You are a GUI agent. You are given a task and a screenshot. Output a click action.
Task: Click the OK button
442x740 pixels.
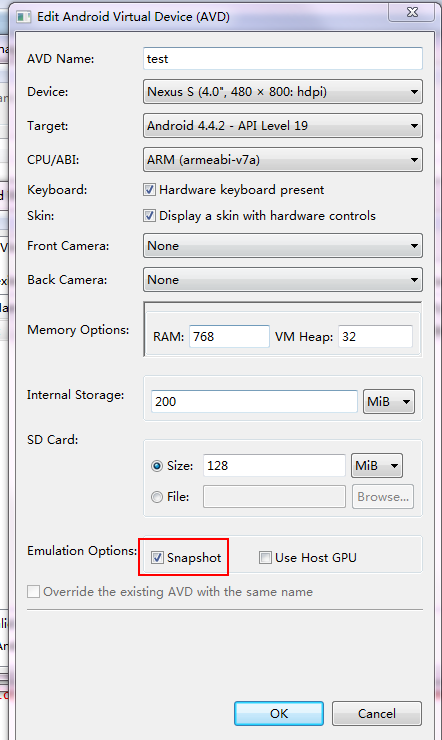pyautogui.click(x=279, y=713)
